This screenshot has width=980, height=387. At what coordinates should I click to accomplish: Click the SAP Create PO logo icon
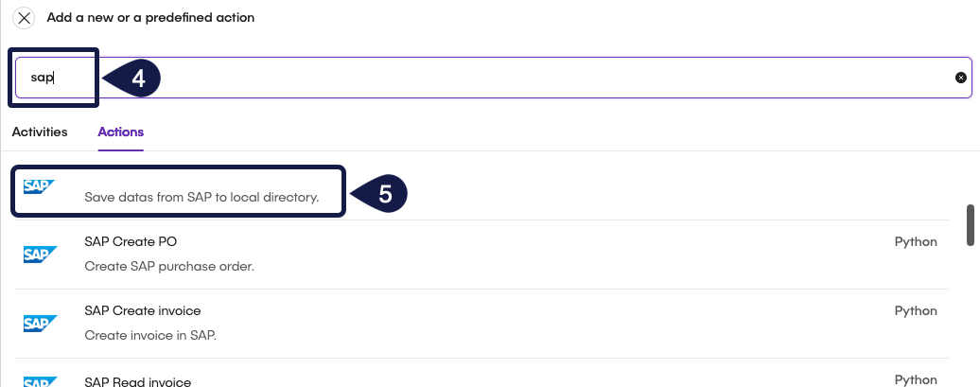40,254
